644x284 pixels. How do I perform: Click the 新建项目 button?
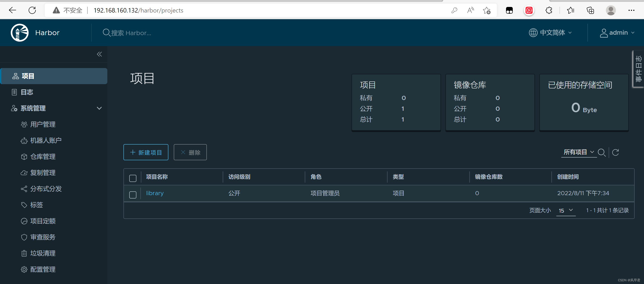coord(146,152)
